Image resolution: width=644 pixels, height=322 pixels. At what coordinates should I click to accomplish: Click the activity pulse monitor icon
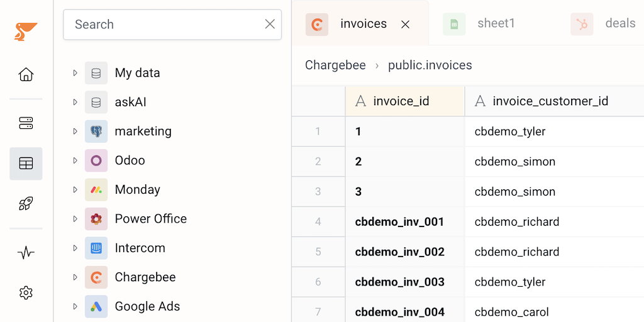26,253
